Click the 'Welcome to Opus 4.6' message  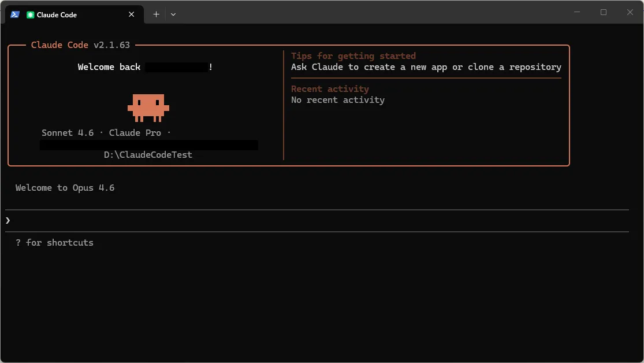click(x=65, y=188)
